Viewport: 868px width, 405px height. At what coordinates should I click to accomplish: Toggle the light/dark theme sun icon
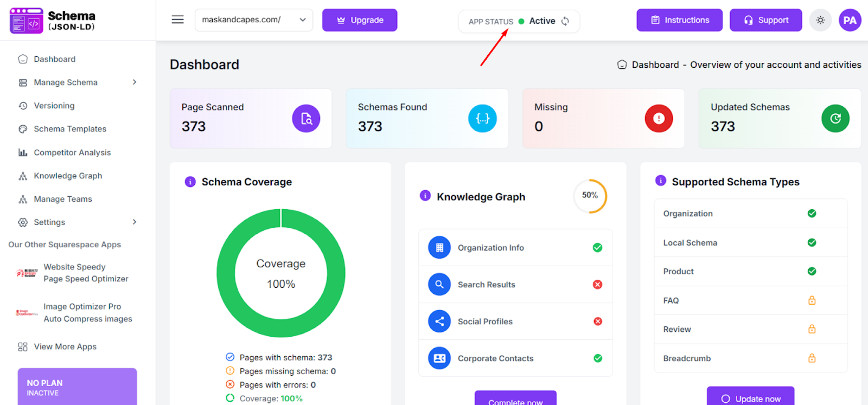(820, 20)
